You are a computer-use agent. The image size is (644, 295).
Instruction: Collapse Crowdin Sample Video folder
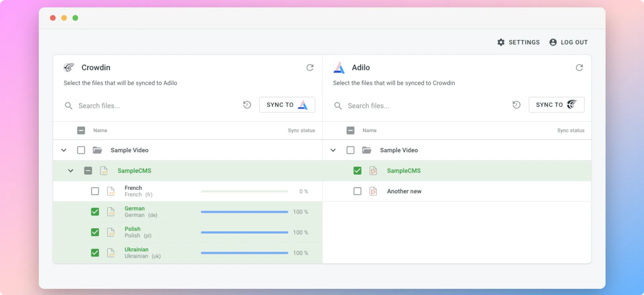(64, 150)
